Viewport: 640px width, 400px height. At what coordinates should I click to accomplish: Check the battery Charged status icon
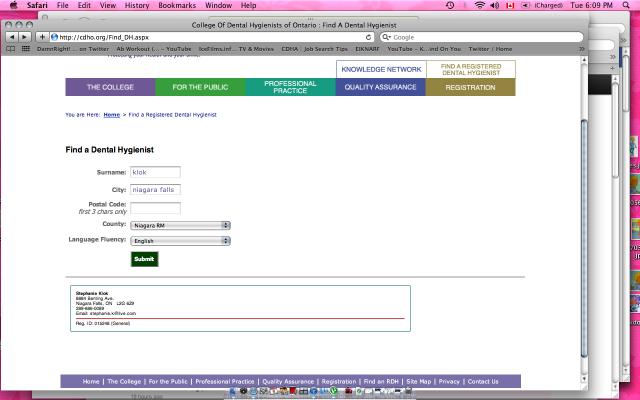click(x=544, y=5)
